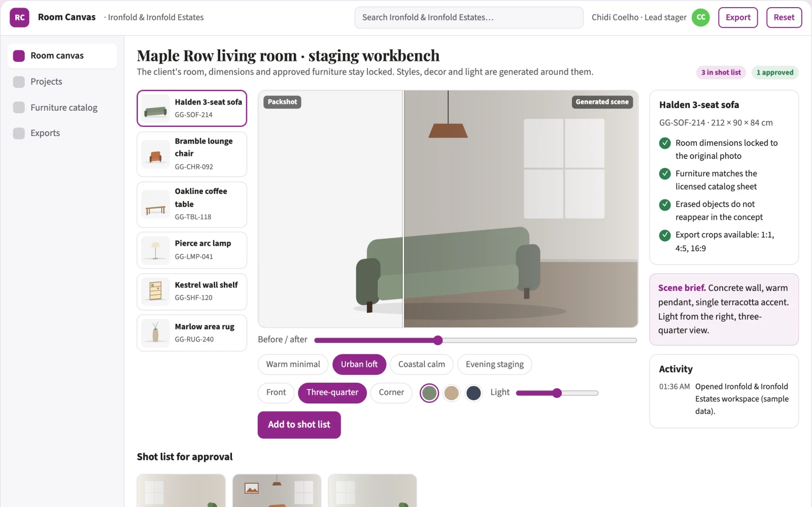The height and width of the screenshot is (507, 812).
Task: Open the Furniture catalog section
Action: coord(62,108)
